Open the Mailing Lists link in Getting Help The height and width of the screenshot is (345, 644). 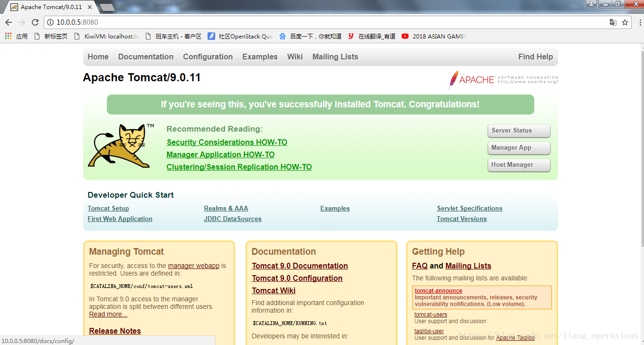pos(468,266)
